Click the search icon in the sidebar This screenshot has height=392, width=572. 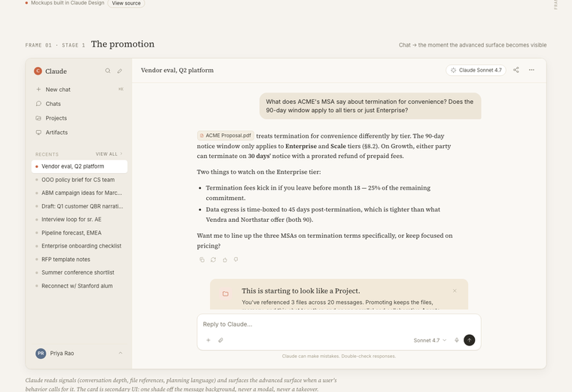(x=108, y=71)
